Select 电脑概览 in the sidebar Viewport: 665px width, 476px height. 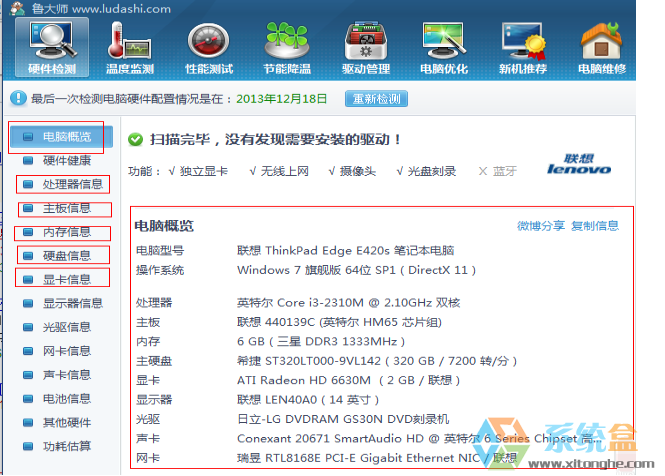coord(61,137)
